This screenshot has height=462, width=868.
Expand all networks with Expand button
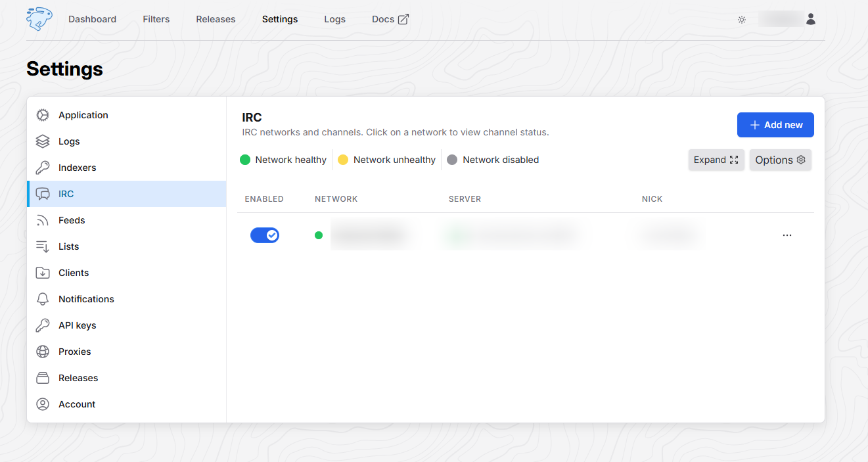tap(716, 160)
